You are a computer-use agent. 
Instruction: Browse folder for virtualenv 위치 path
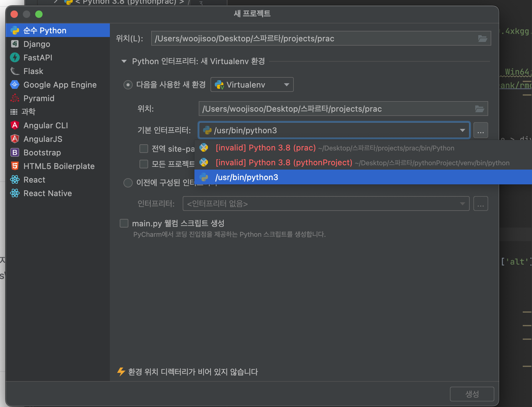click(x=480, y=109)
